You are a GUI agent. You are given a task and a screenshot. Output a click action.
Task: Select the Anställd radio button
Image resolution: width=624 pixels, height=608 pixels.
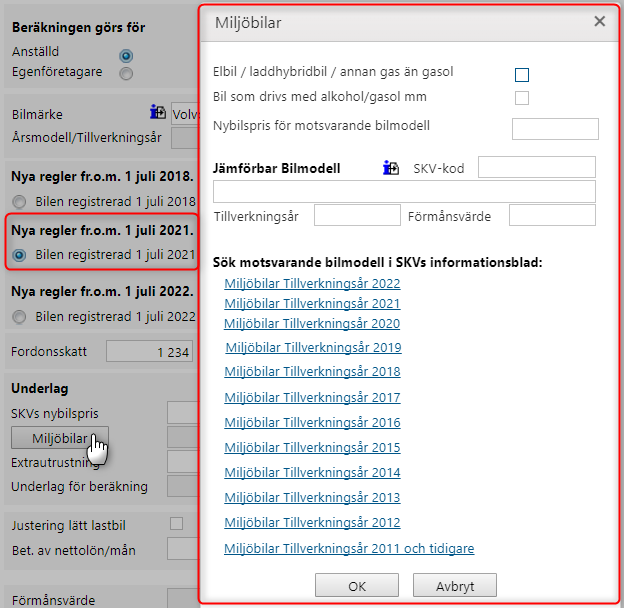(x=126, y=56)
